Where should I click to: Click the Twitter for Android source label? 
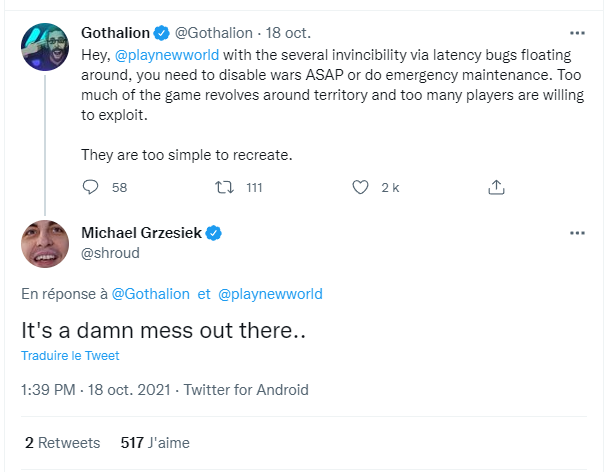pos(245,390)
